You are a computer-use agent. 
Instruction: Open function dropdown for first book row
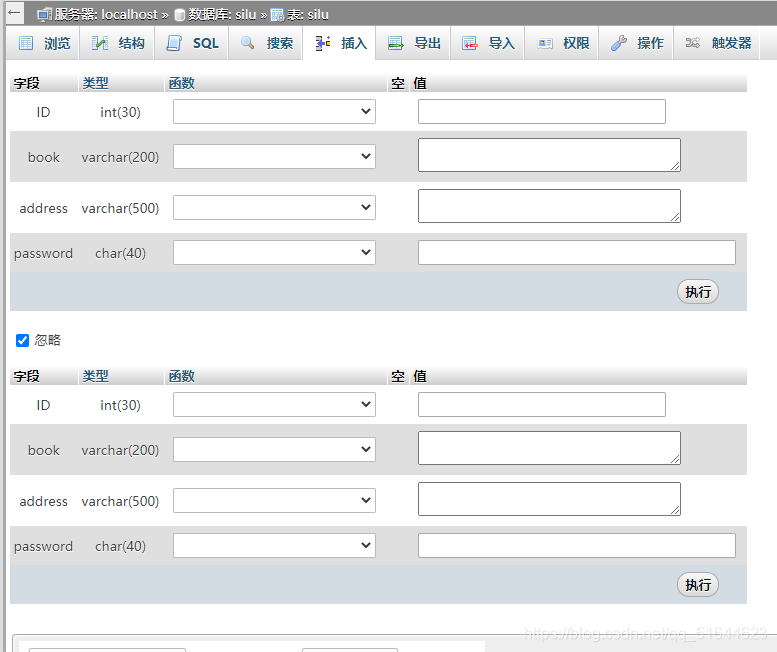point(274,157)
